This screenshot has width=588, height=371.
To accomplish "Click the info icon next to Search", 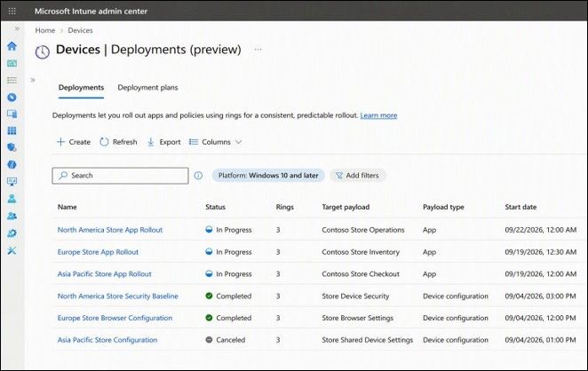I will (198, 176).
